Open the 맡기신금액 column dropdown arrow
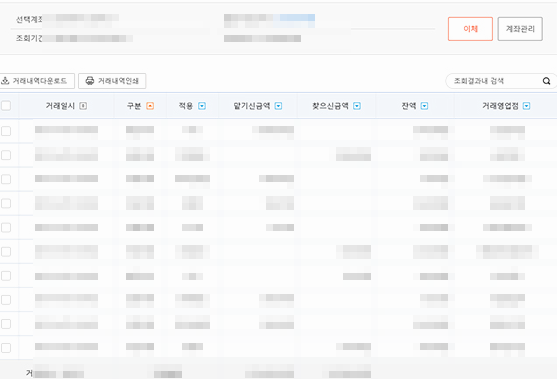Viewport: 557px width, 379px height. 278,106
